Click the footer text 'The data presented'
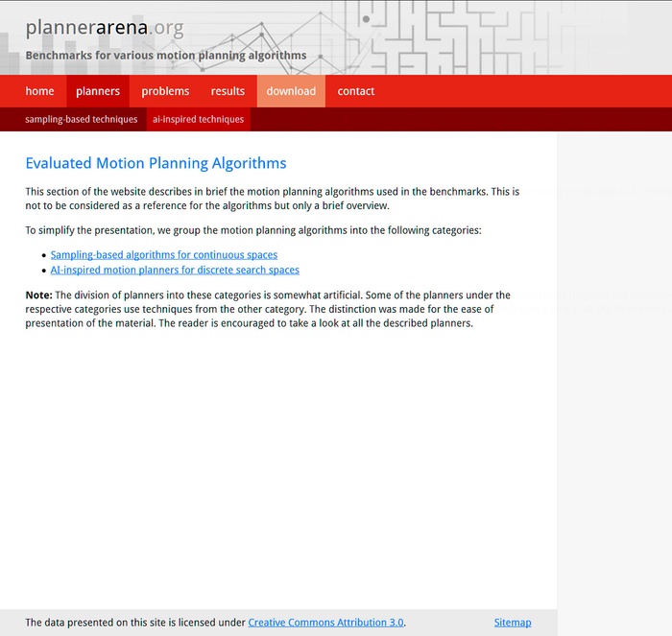 [x=134, y=623]
